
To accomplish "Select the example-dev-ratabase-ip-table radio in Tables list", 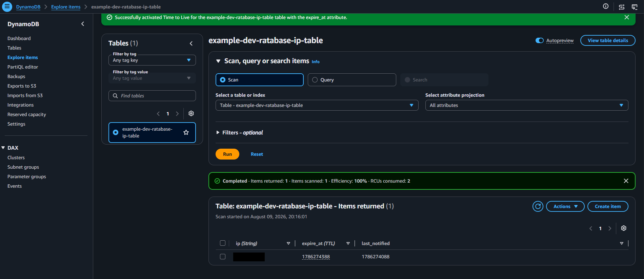I will click(x=116, y=132).
